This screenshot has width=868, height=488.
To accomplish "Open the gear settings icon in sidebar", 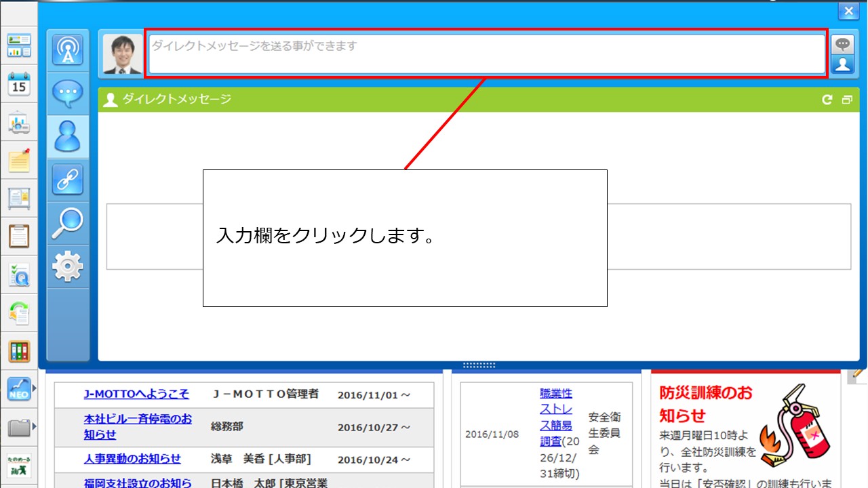I will coord(68,266).
